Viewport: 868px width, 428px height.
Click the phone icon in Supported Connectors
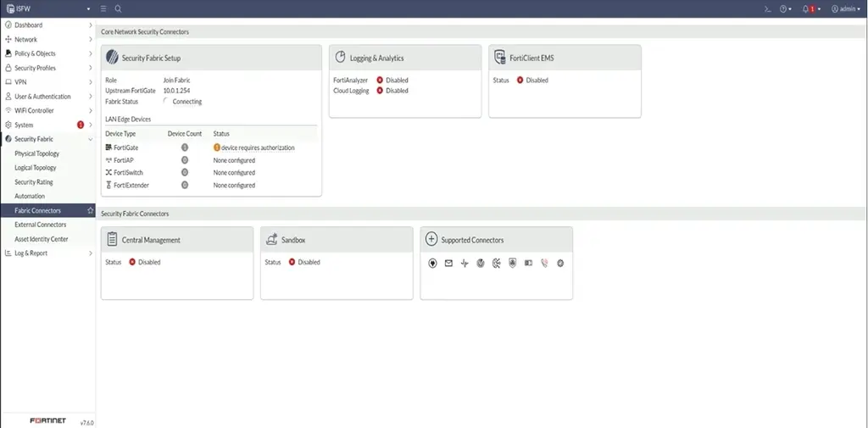click(544, 264)
